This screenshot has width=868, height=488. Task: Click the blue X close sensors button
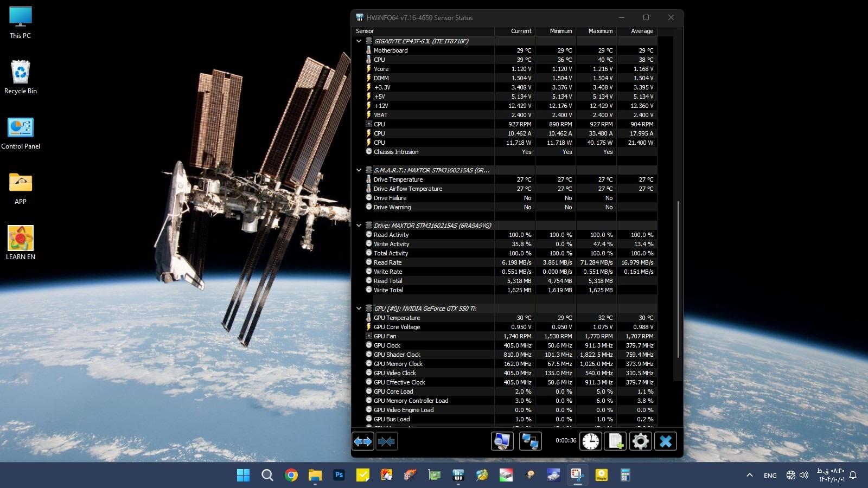pyautogui.click(x=666, y=441)
